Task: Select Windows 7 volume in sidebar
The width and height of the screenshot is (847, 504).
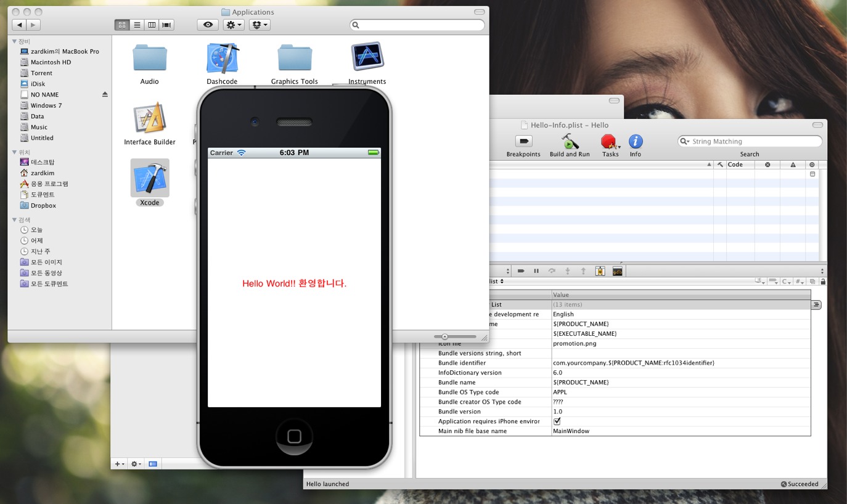Action: (x=46, y=105)
